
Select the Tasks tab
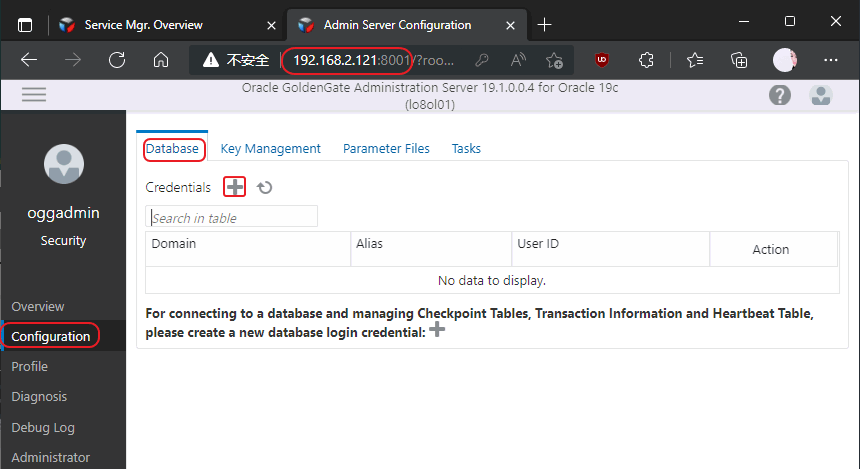pos(466,148)
